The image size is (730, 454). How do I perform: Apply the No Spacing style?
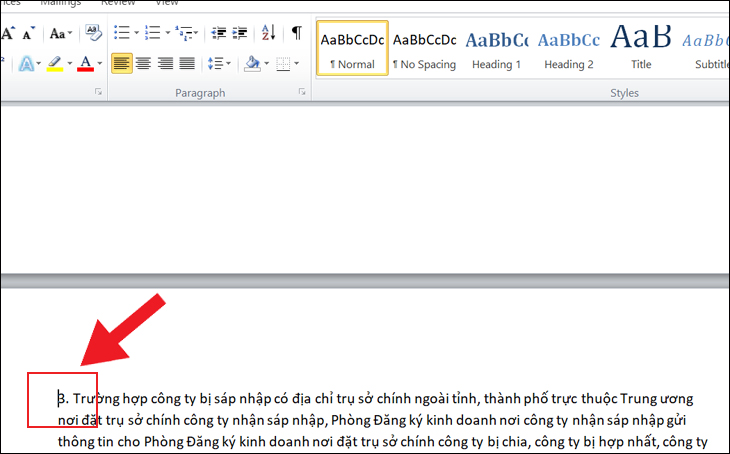click(424, 49)
